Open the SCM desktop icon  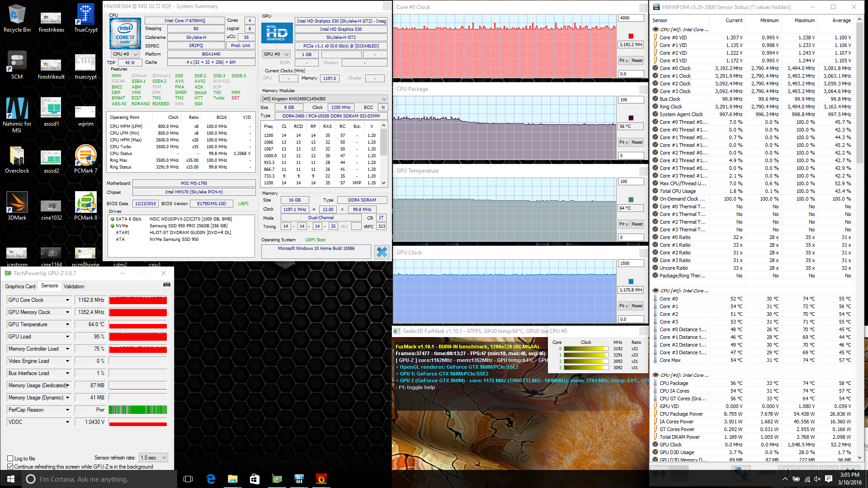pos(17,66)
